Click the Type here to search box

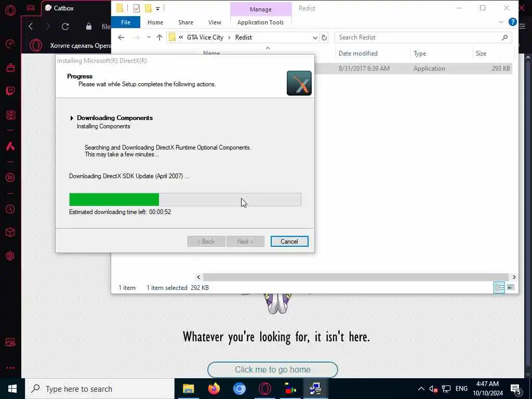pyautogui.click(x=100, y=389)
